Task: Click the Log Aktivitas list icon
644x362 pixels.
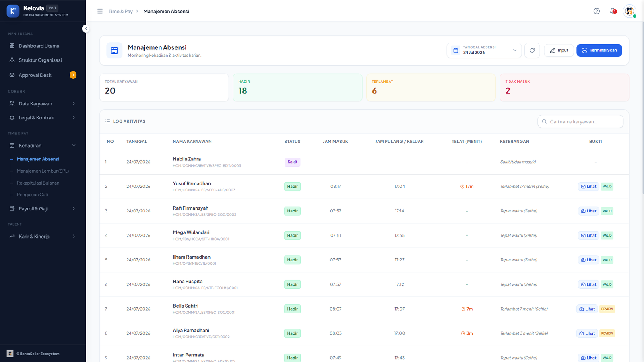Action: coord(107,121)
